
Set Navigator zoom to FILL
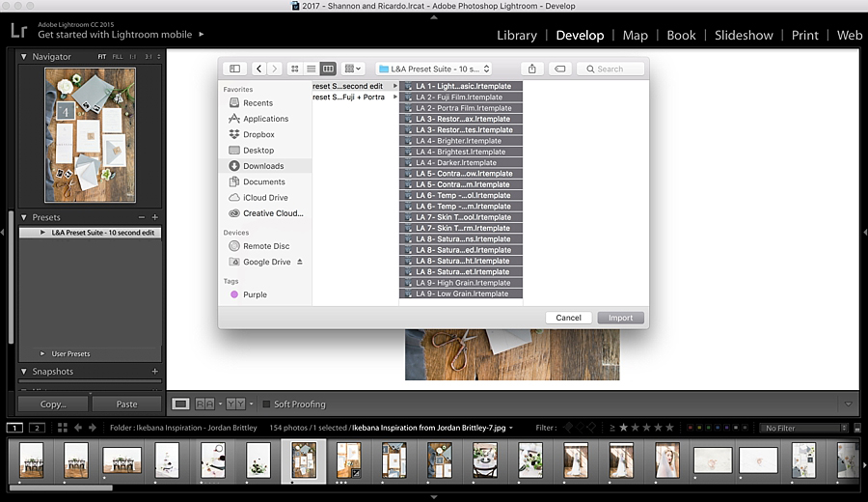pyautogui.click(x=118, y=57)
